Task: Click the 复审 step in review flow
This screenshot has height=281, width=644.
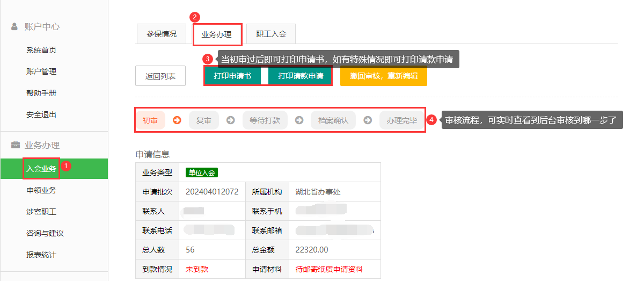Action: click(x=204, y=120)
